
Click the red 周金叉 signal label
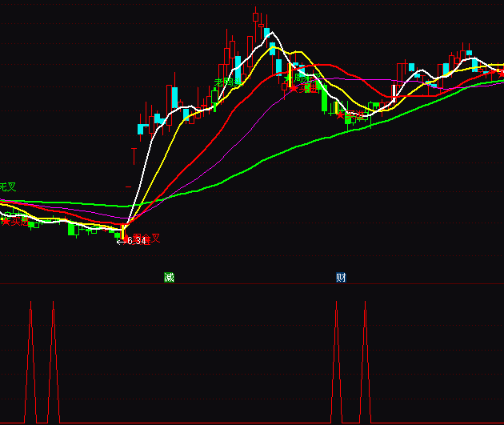coord(147,238)
